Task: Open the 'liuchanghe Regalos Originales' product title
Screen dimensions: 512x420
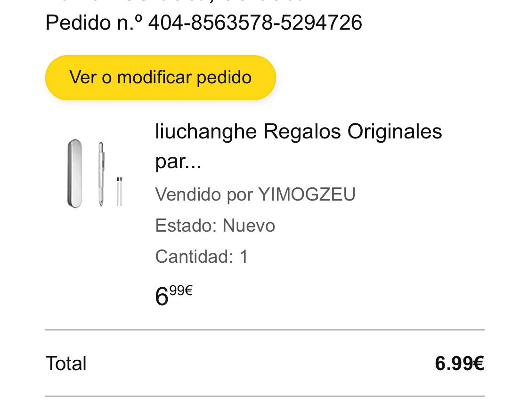Action: click(299, 146)
